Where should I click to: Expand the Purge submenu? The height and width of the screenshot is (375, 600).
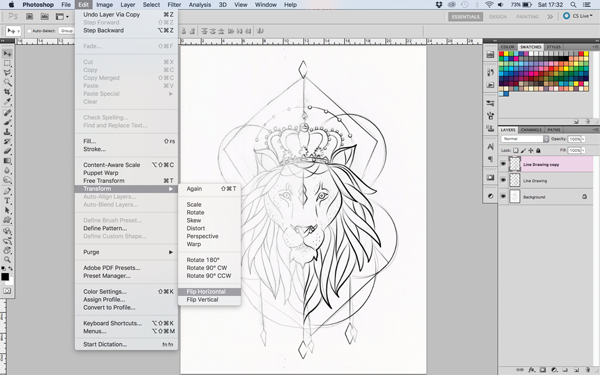click(126, 252)
